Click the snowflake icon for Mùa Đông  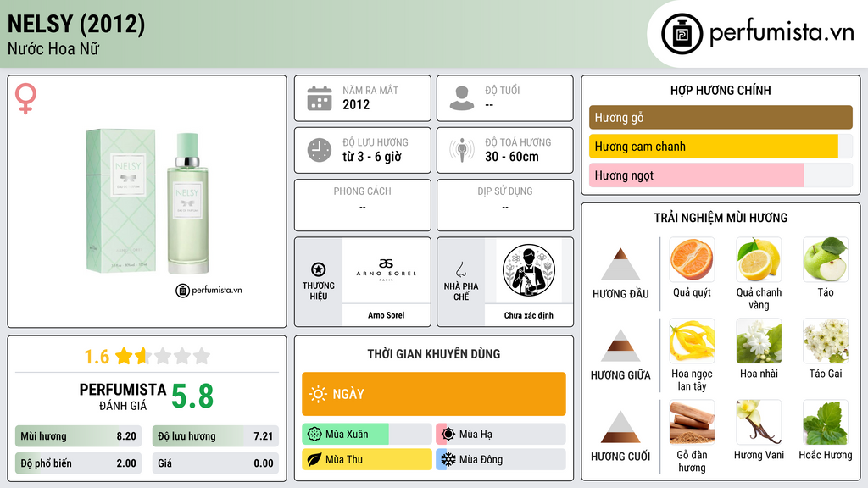(448, 459)
